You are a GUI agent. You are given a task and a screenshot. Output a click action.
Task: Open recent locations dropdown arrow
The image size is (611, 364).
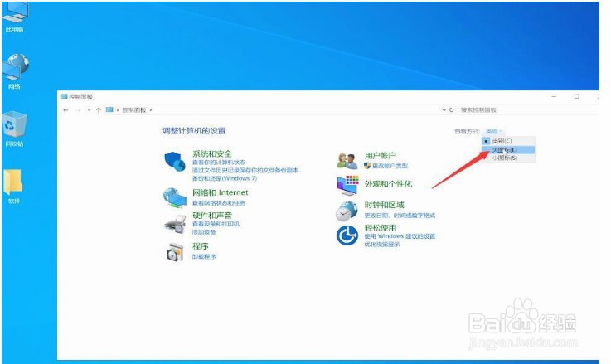click(x=89, y=110)
